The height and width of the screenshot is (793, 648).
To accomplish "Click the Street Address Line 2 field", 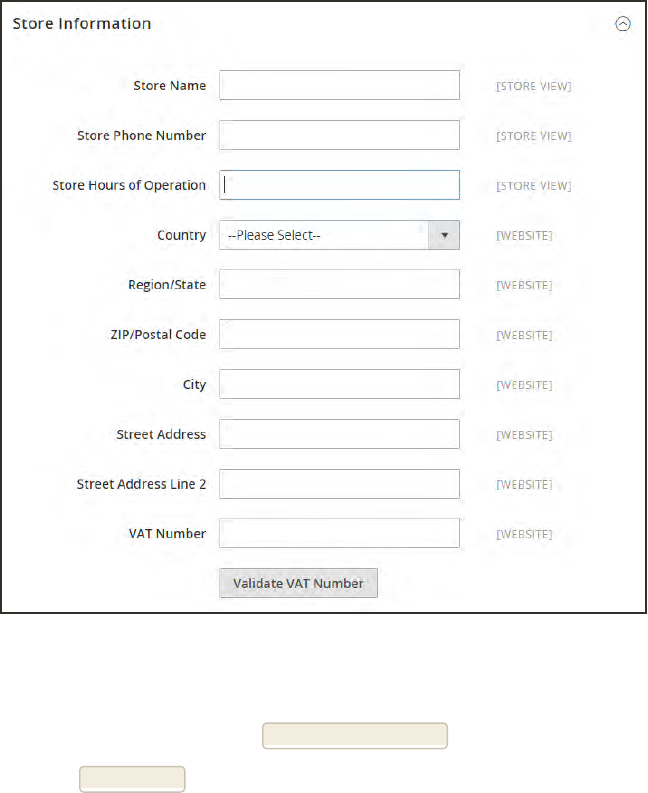I will pyautogui.click(x=339, y=484).
